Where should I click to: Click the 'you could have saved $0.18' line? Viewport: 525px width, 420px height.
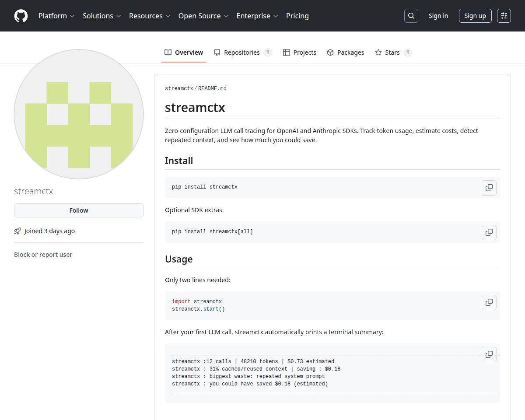click(250, 384)
